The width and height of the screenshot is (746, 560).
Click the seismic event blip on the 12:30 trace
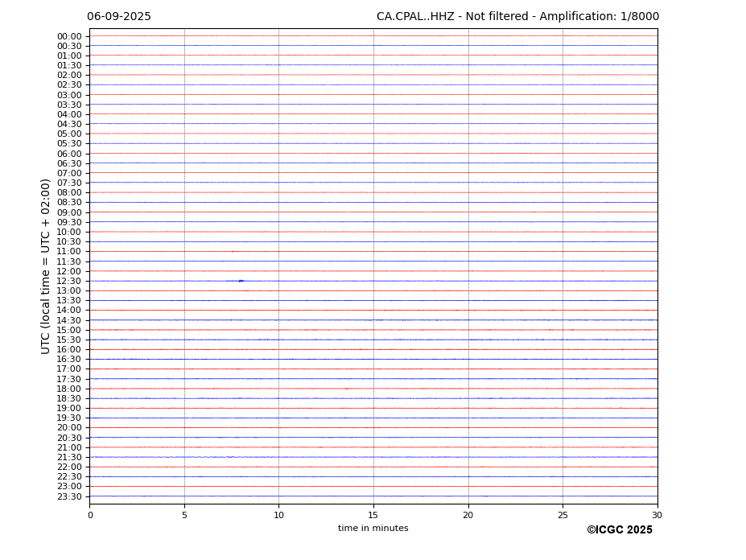click(x=241, y=281)
